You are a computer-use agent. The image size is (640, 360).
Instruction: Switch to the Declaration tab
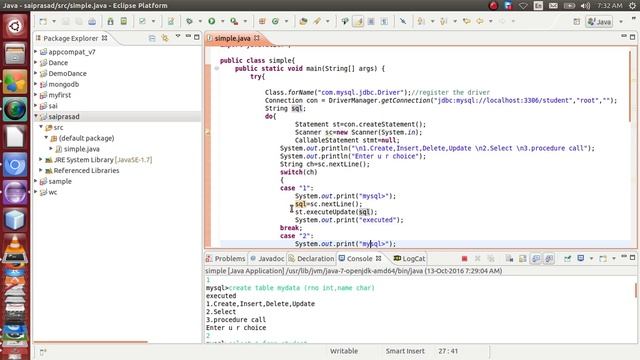[x=311, y=258]
